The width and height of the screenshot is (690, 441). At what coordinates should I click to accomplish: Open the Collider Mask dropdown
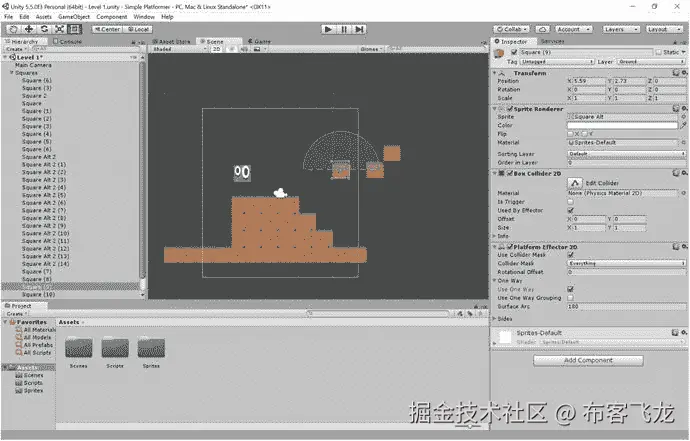click(627, 263)
